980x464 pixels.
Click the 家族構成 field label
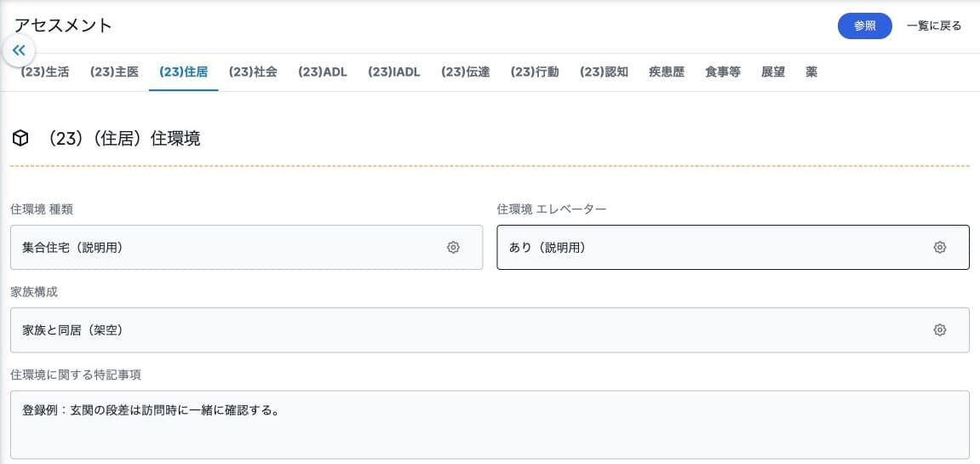click(35, 292)
